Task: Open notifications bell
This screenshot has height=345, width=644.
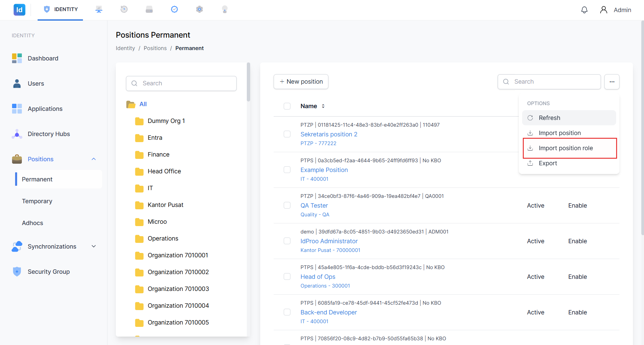Action: [x=584, y=10]
